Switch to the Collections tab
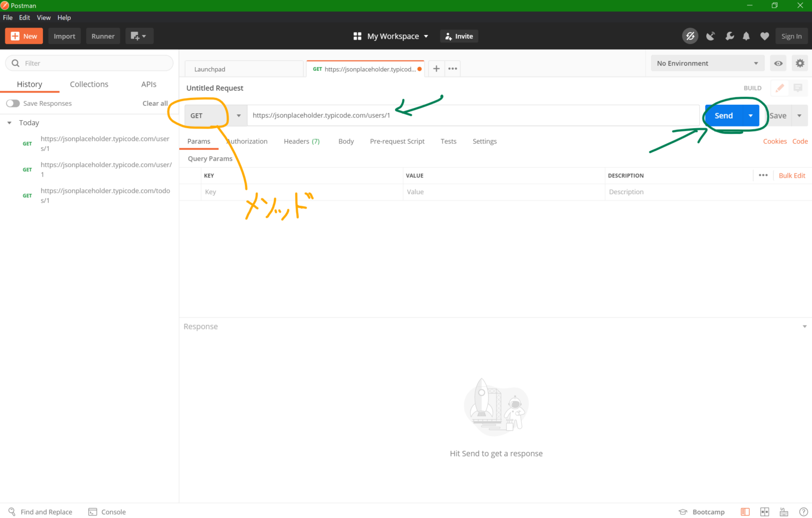Viewport: 812px width, 518px height. coord(89,84)
